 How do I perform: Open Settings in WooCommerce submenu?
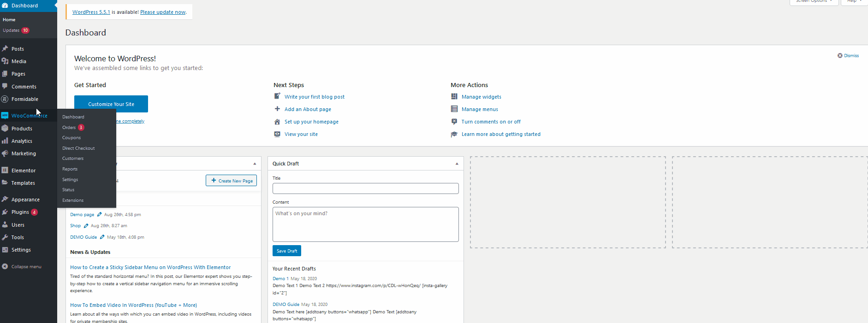click(x=70, y=180)
